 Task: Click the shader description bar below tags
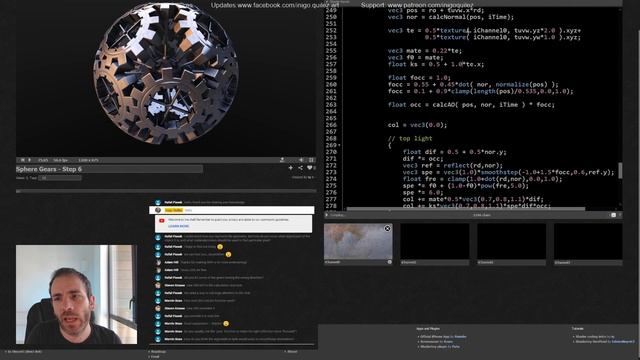coord(166,191)
